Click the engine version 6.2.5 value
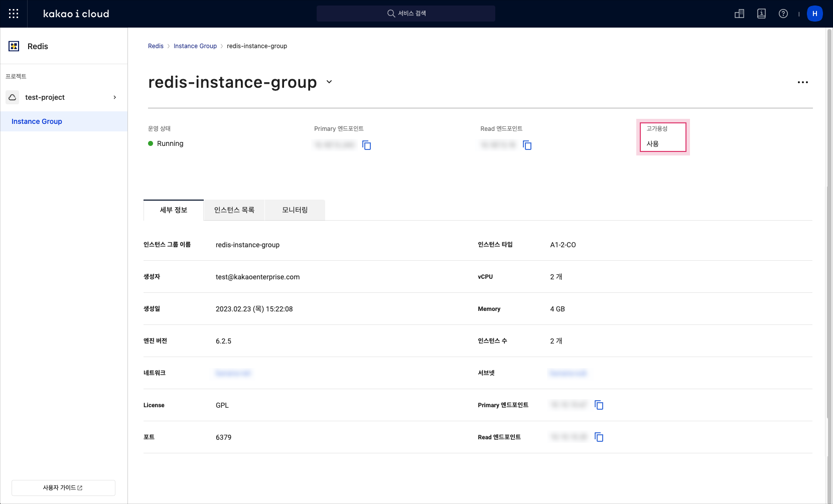 [224, 341]
